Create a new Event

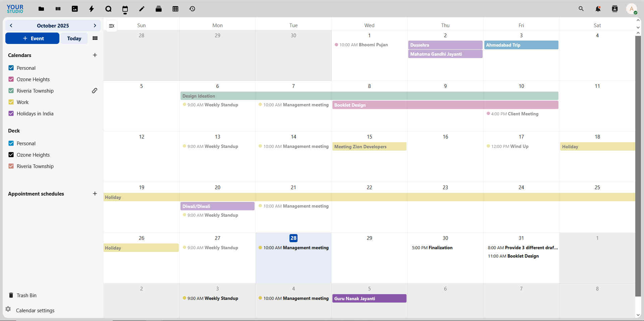tap(33, 38)
